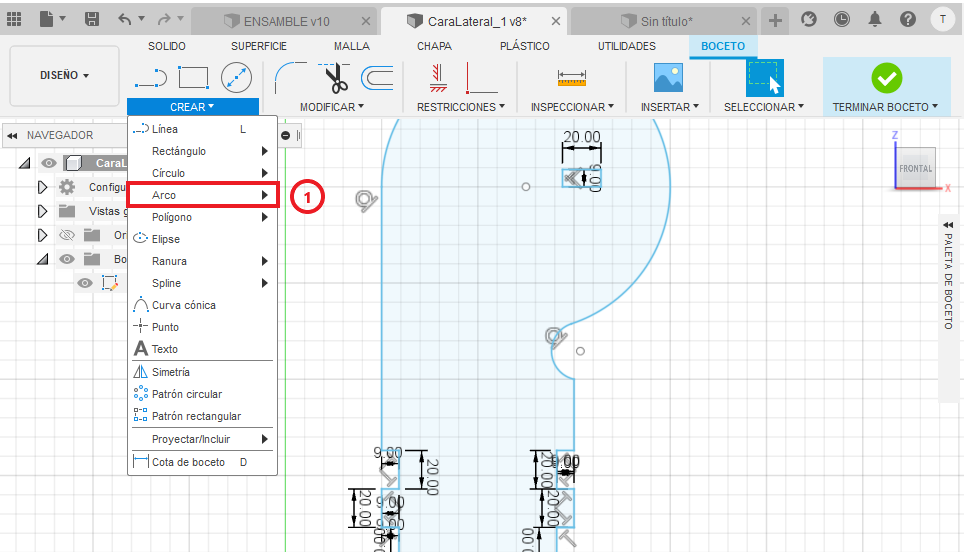Activate the window Select tool icon

coord(764,78)
